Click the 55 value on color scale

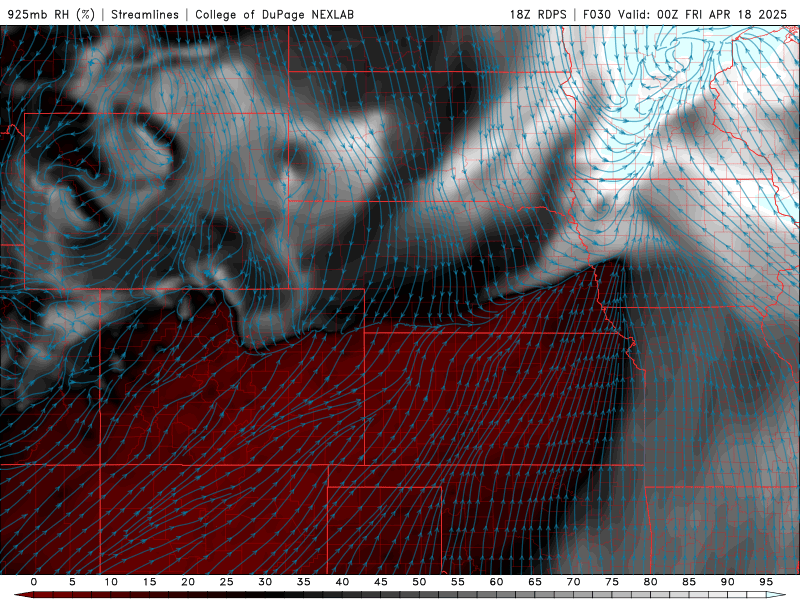pyautogui.click(x=458, y=582)
